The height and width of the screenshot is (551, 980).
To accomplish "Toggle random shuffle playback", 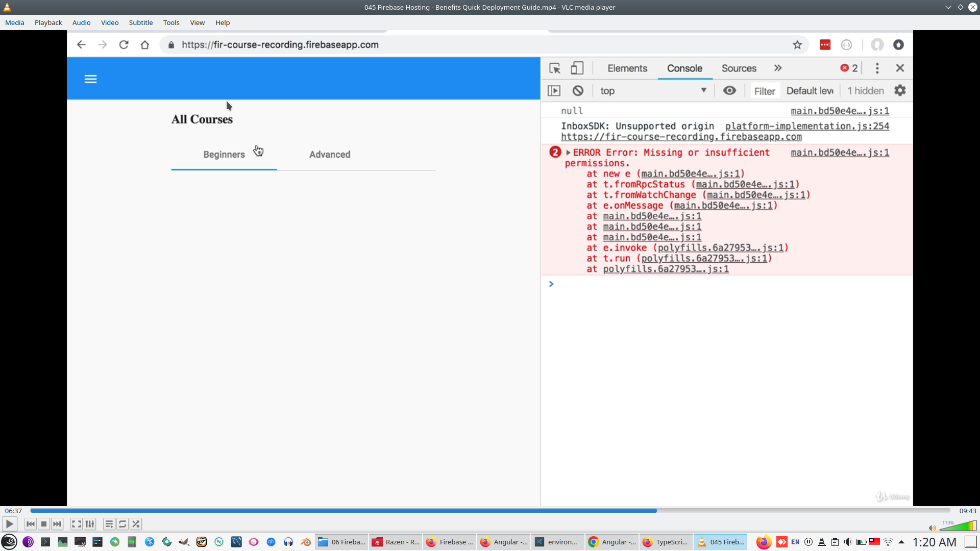I will click(x=136, y=524).
